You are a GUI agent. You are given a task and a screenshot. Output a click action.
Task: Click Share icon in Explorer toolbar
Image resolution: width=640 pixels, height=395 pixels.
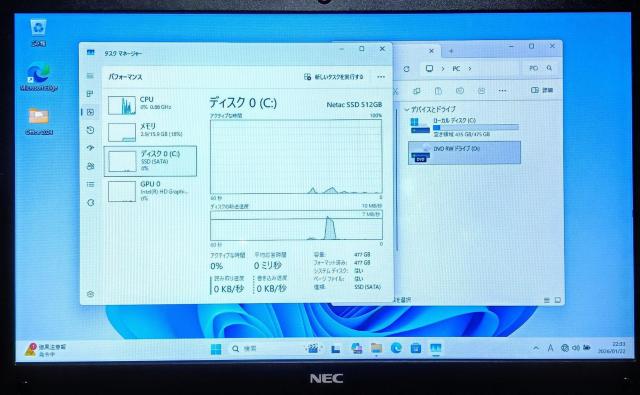tap(482, 91)
